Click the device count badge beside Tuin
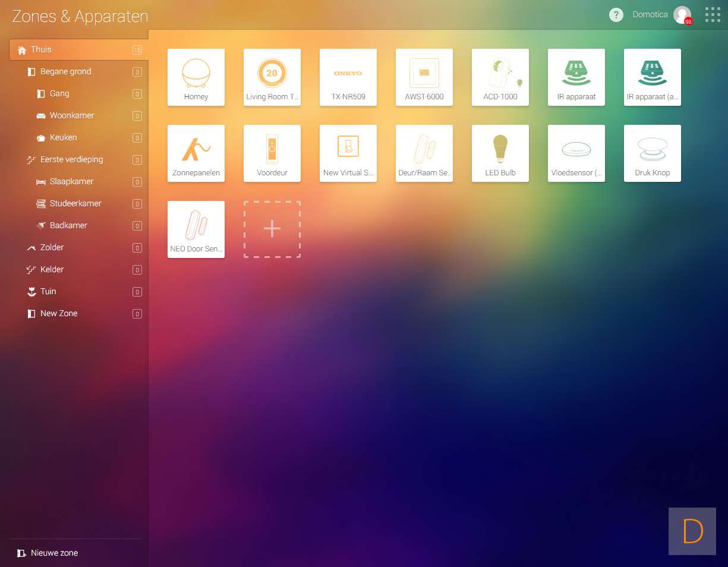Image resolution: width=728 pixels, height=567 pixels. pos(137,292)
